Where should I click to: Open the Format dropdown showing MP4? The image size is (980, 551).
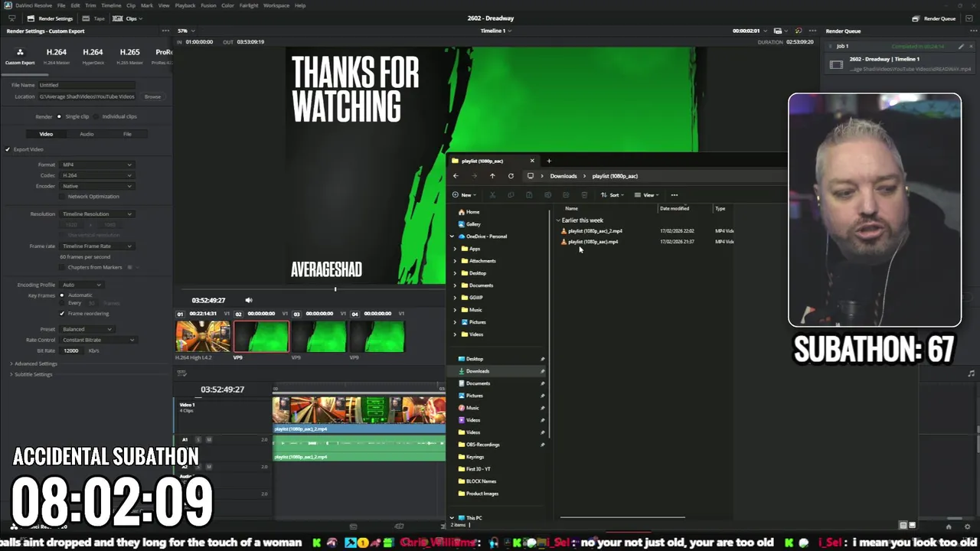[x=96, y=165]
